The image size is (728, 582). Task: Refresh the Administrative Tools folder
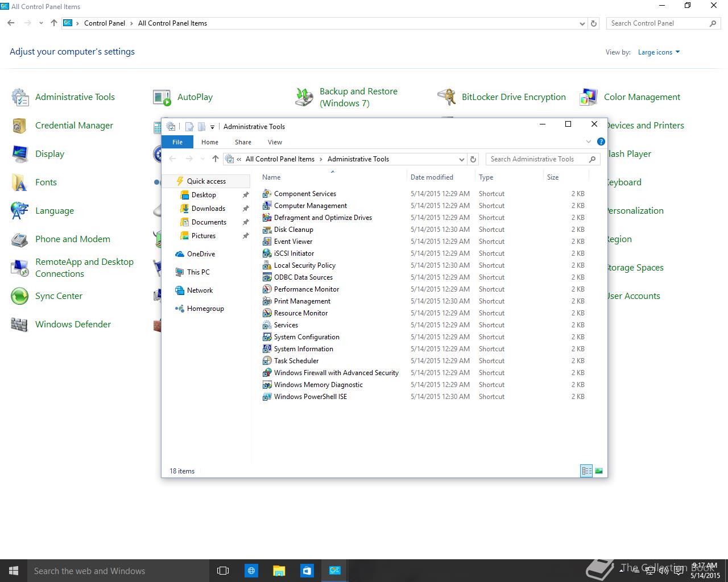click(x=473, y=159)
